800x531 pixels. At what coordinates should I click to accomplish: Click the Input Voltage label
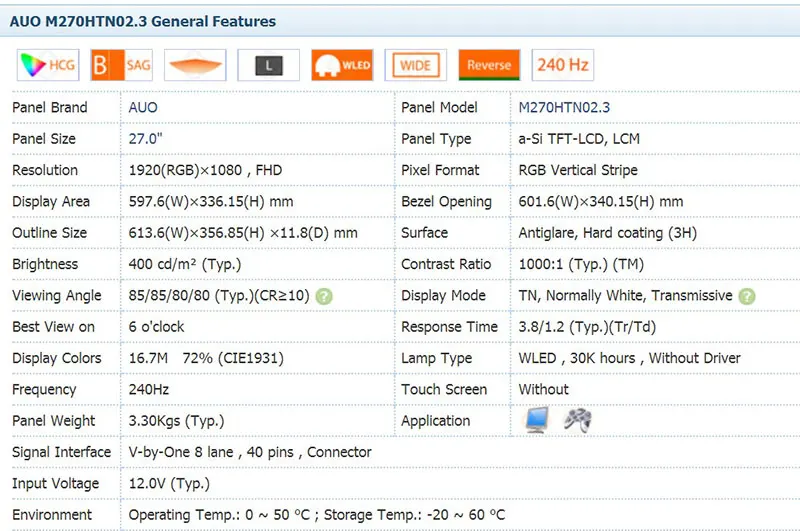(56, 484)
